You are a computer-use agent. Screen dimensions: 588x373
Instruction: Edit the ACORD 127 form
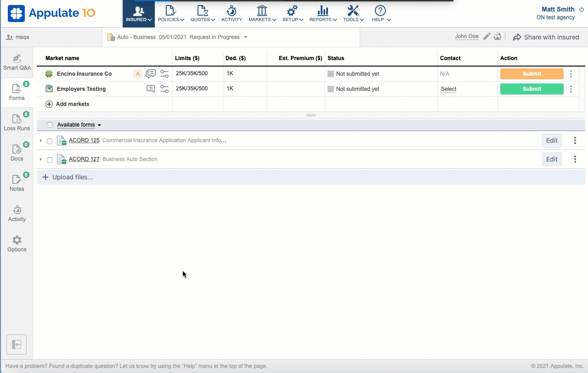click(x=552, y=159)
